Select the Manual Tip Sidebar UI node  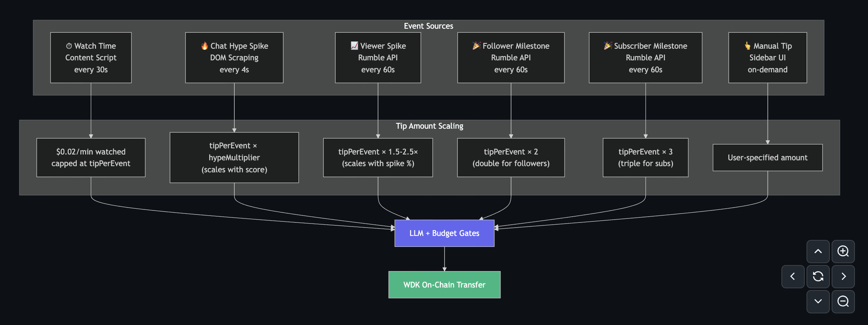tap(768, 58)
